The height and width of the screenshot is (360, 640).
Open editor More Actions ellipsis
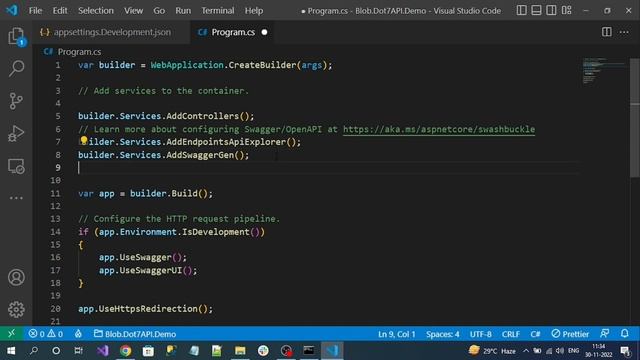(x=624, y=32)
